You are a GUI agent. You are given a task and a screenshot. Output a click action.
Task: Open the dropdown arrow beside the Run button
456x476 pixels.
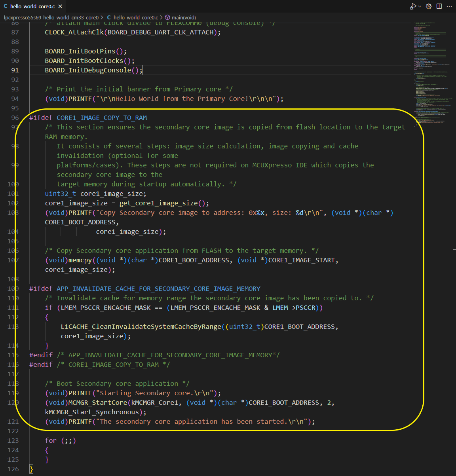pyautogui.click(x=420, y=6)
